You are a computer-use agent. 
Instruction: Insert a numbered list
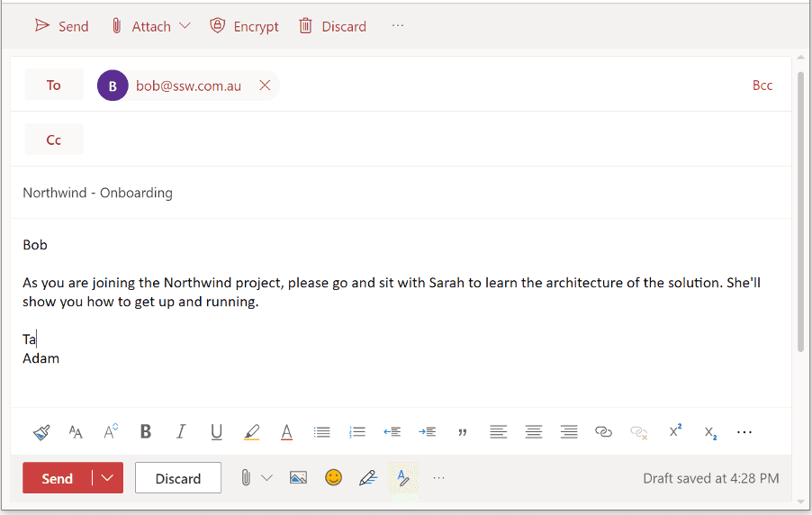coord(357,432)
